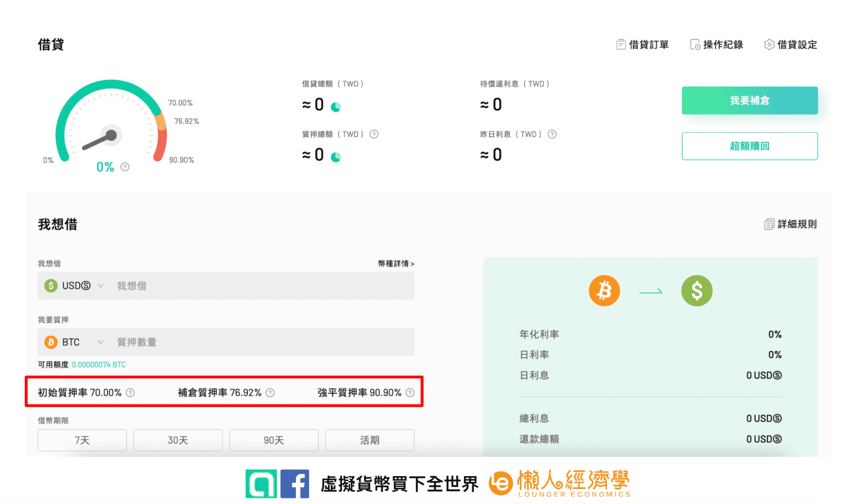Click the 我想借 amount input field

pos(262,285)
